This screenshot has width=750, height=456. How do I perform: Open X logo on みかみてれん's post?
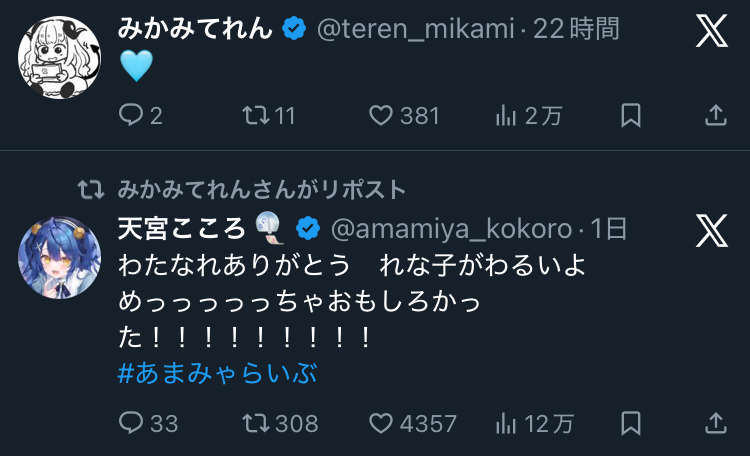click(x=712, y=32)
